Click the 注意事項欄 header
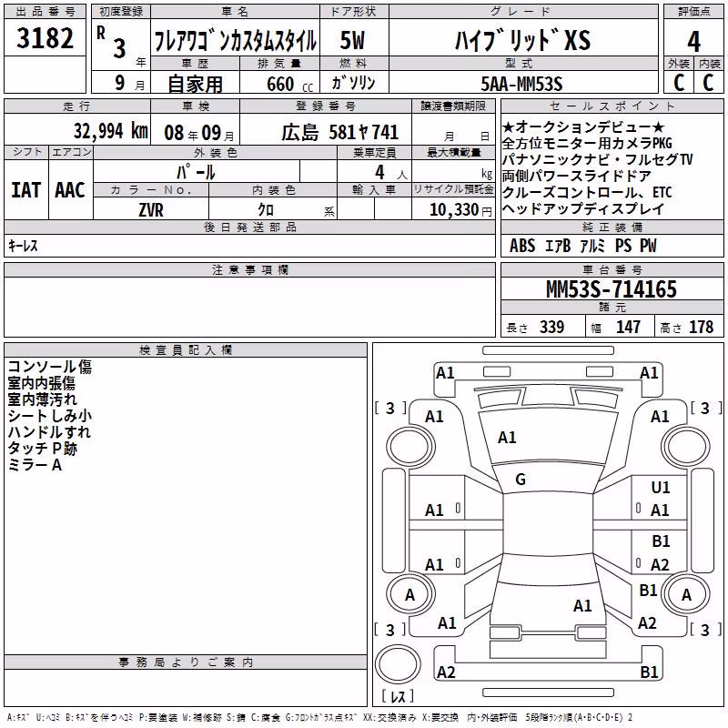Viewport: 728px width, 728px height. click(250, 269)
